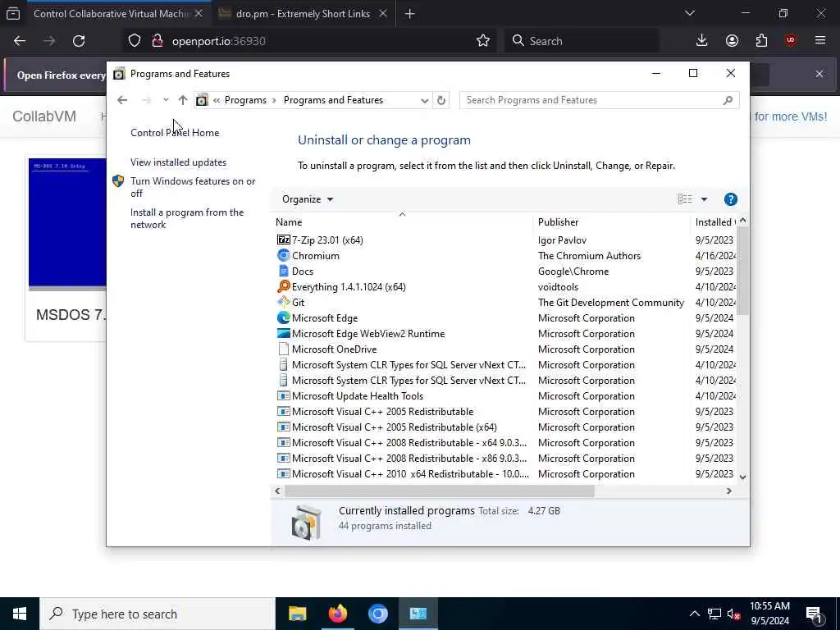Click the search magnifier in Programs and Features
840x630 pixels.
[728, 100]
